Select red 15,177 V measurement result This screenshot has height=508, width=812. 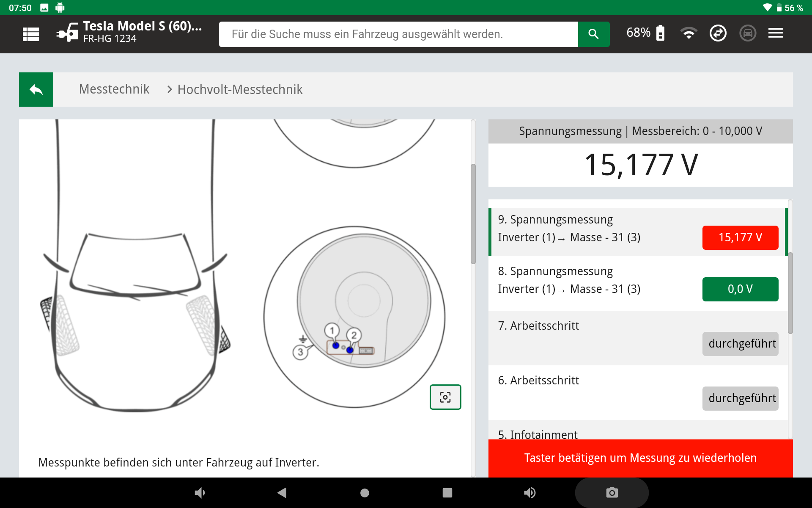coord(740,237)
